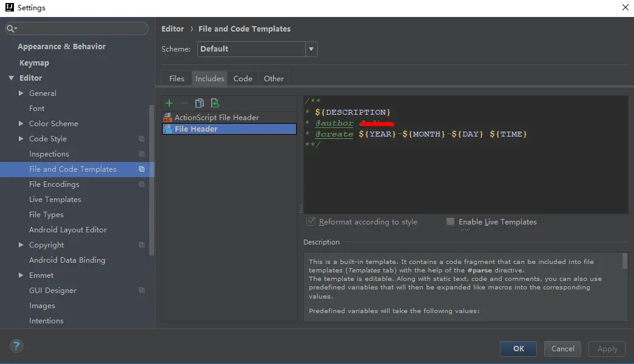Click the project-level icon beside File and Code Templates
This screenshot has height=364, width=634.
141,169
